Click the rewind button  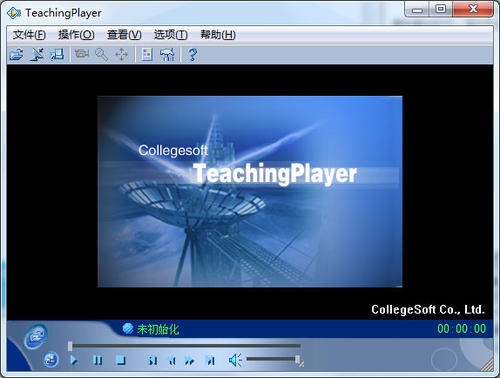click(x=172, y=360)
